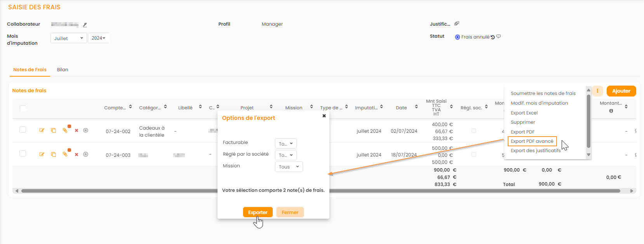Open the Justificatifs paperclip attachment icon
This screenshot has height=244, width=644.
click(x=457, y=24)
